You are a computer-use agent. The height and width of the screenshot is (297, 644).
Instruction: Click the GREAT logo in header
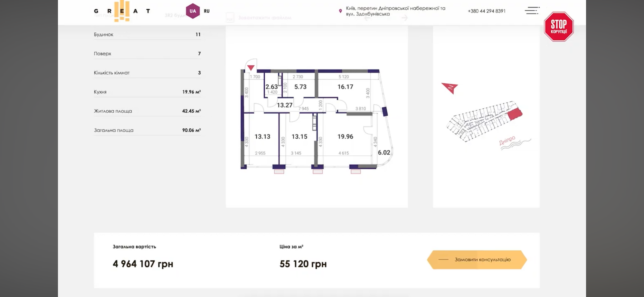tap(122, 11)
